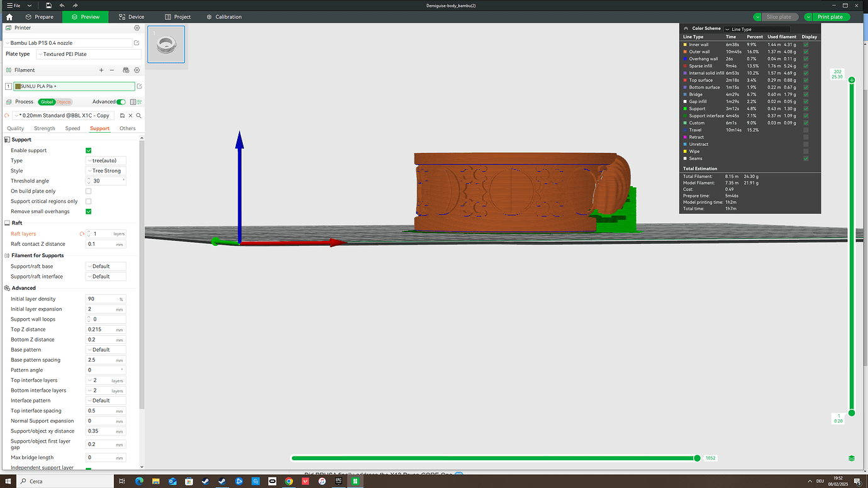Undo the last action arrow
Image resolution: width=868 pixels, height=488 pixels.
click(62, 6)
